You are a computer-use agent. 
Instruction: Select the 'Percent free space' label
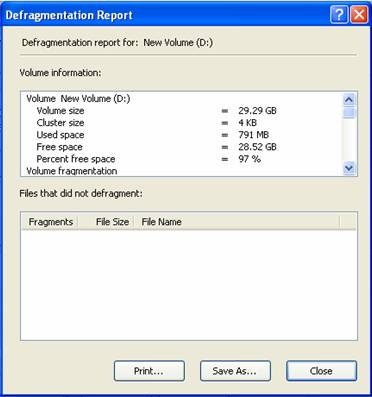(x=76, y=159)
